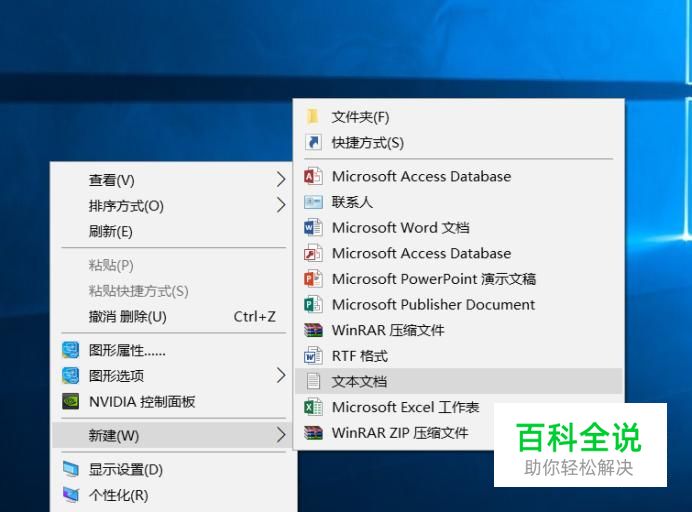This screenshot has height=512, width=692.
Task: Expand the 排序方式(O) submenu arrow
Action: [281, 205]
